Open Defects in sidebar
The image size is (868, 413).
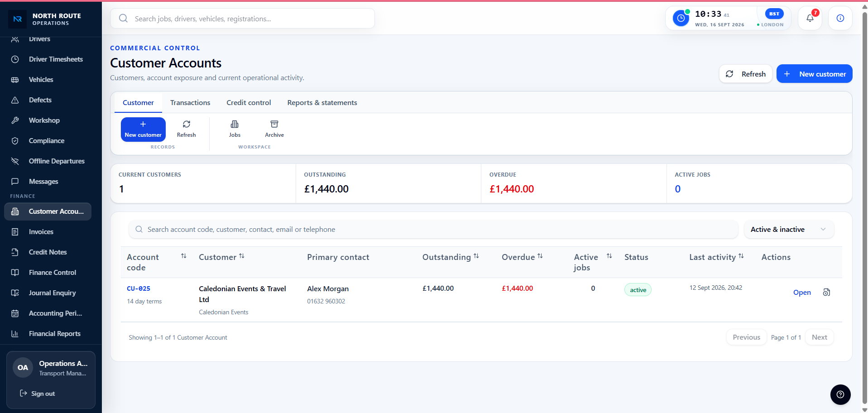[x=48, y=100]
